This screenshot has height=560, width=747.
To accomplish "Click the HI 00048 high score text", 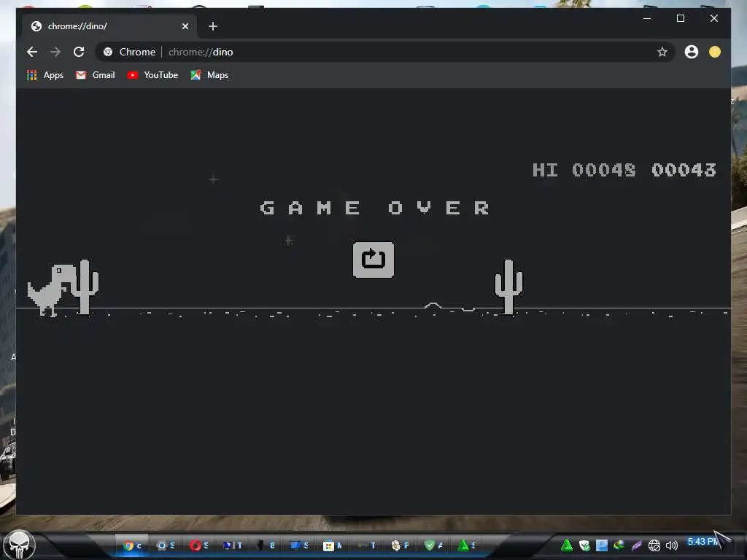I will pyautogui.click(x=584, y=170).
